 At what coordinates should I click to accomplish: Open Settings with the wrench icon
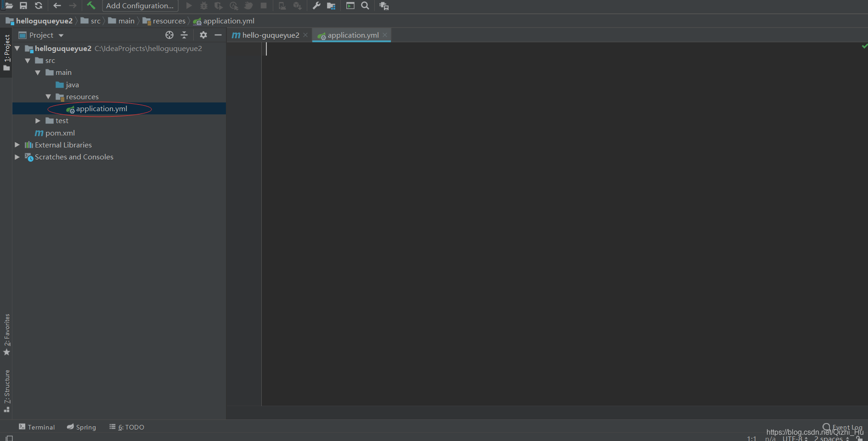point(316,6)
